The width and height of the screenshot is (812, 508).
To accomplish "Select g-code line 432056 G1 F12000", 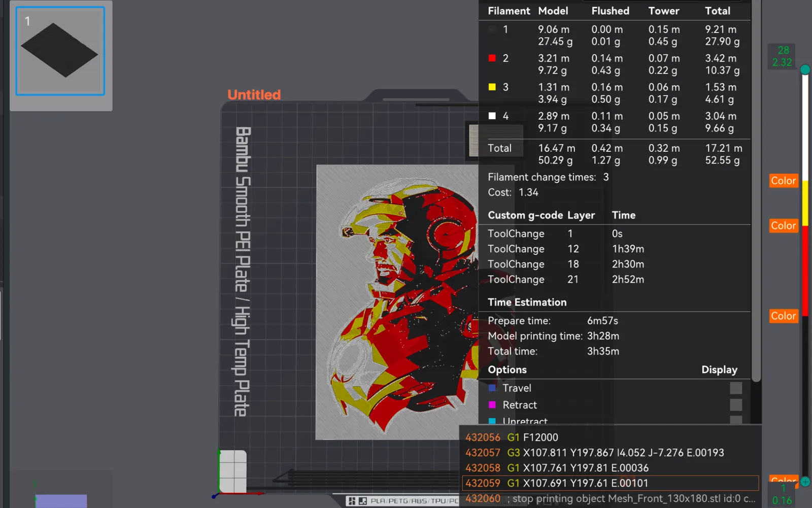I will (611, 437).
